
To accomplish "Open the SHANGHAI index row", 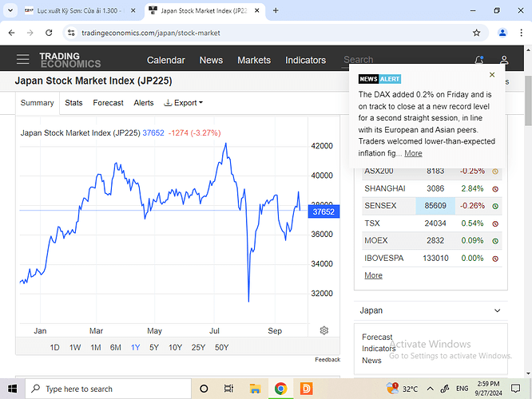I will tap(431, 189).
